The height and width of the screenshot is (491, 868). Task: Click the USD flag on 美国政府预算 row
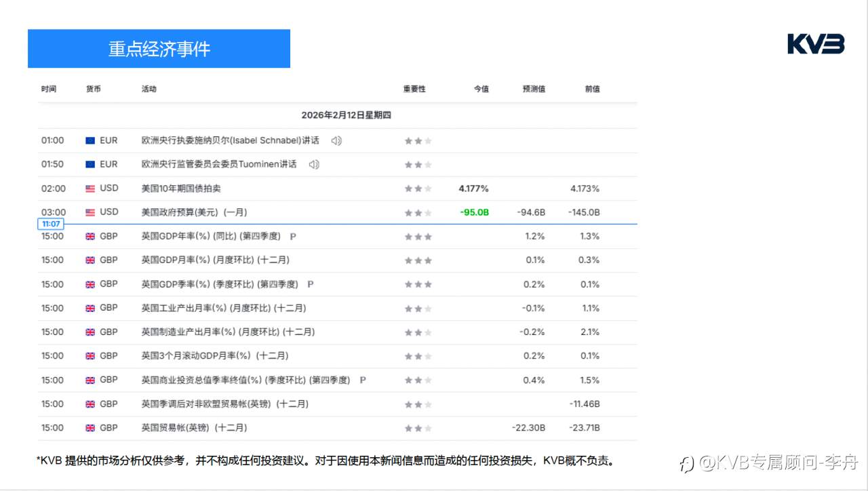click(89, 212)
